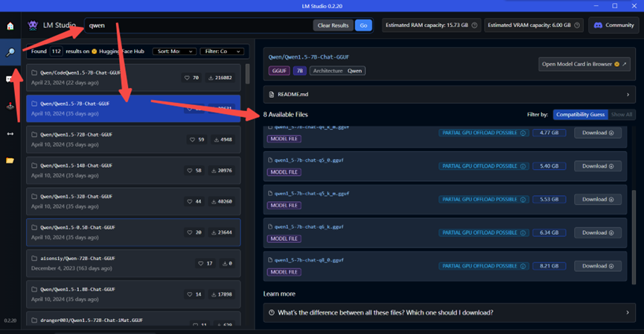Select the Qwen/Qwen1.5-7B-Chat-GGUF result

coord(133,109)
